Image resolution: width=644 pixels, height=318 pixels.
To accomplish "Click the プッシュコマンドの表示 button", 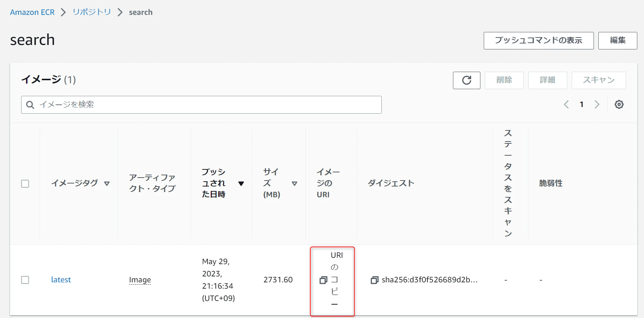I will coord(539,40).
